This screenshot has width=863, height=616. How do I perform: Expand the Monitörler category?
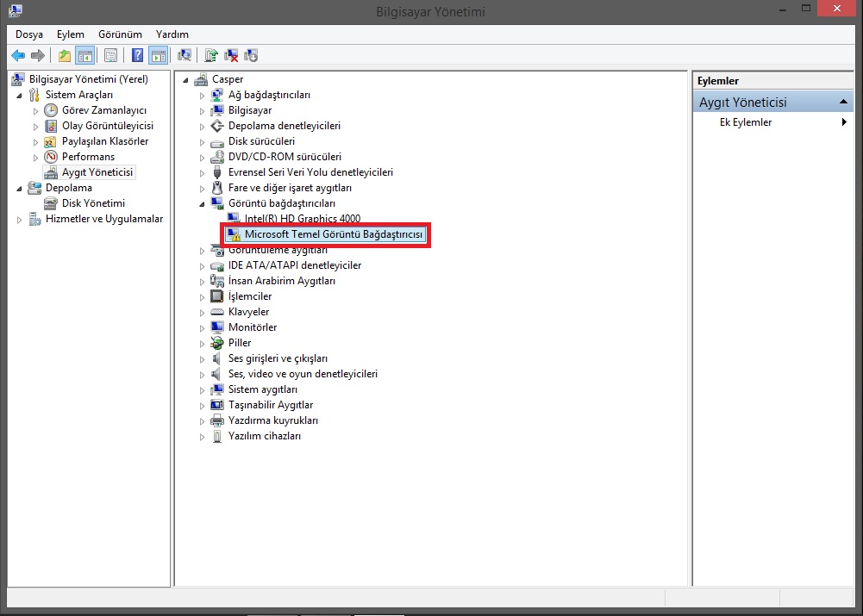[202, 327]
